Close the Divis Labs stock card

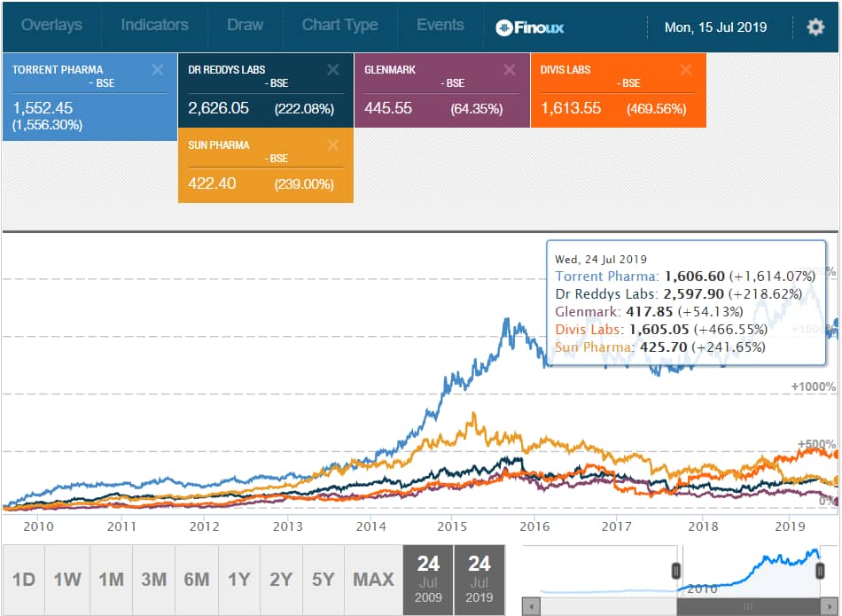[x=685, y=70]
